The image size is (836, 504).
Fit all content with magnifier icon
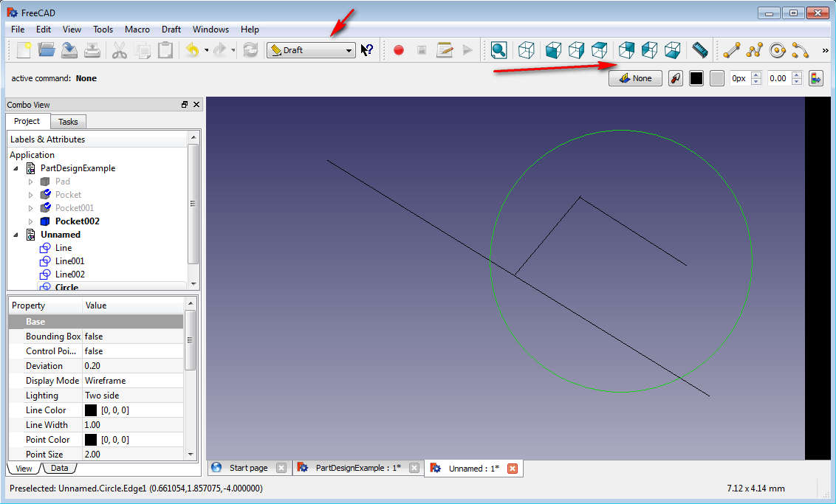point(498,50)
